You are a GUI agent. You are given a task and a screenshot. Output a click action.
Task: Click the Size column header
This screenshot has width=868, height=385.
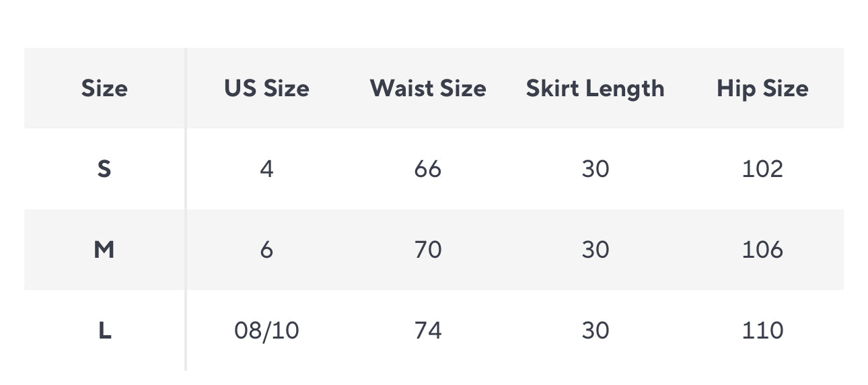[x=104, y=88]
